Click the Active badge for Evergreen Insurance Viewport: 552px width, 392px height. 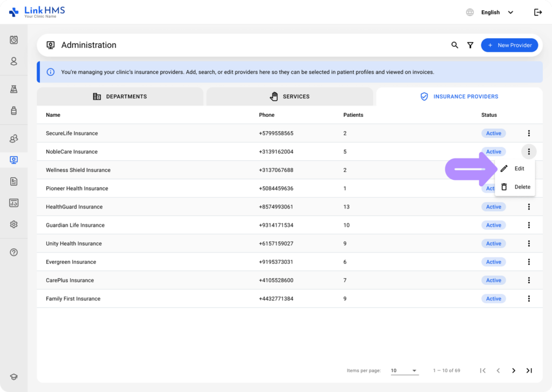(494, 262)
